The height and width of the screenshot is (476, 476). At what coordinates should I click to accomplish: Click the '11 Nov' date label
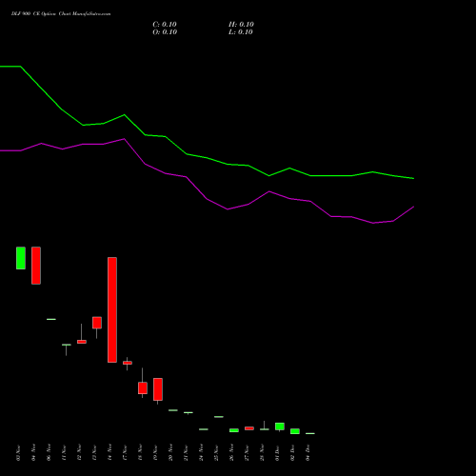click(64, 453)
